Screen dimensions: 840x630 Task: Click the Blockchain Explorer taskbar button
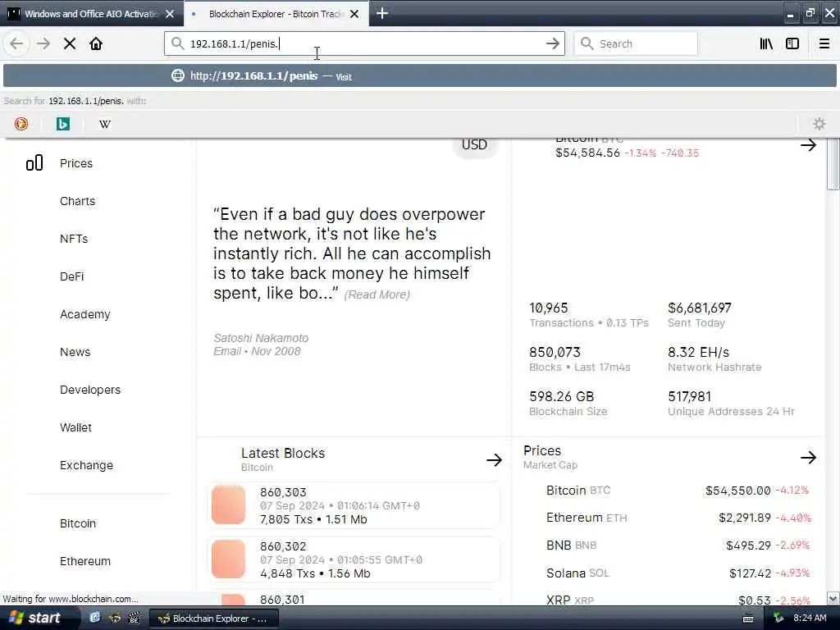(x=214, y=619)
